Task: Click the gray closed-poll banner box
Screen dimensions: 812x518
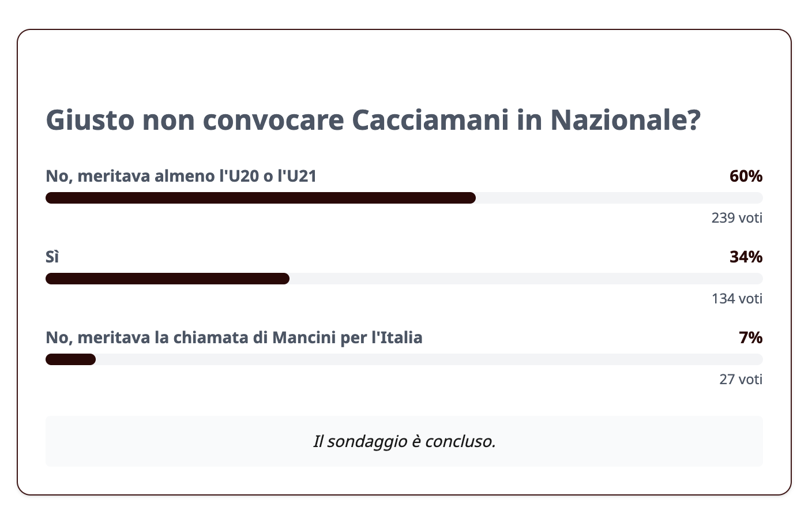Action: (404, 441)
